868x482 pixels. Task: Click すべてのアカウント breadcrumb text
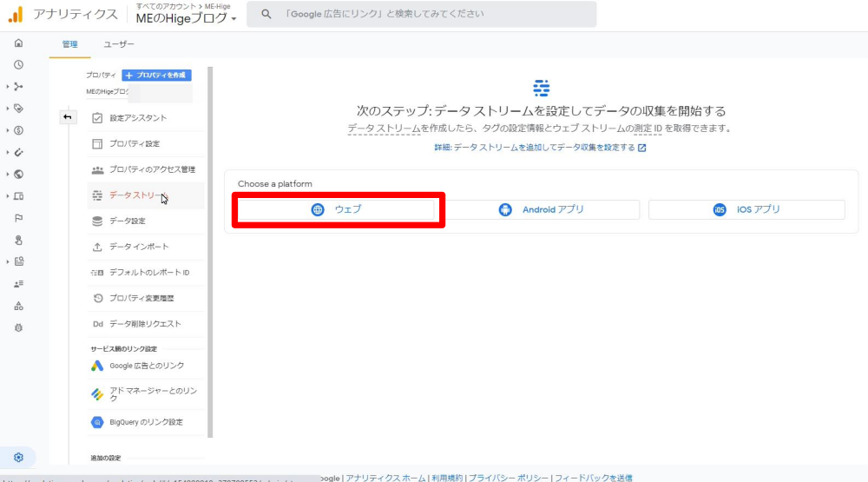[x=166, y=7]
